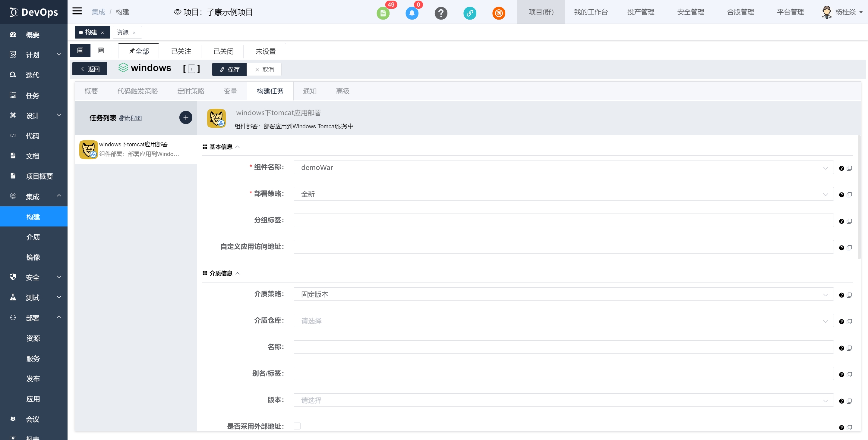Click the 分组标签 input field

pos(563,220)
